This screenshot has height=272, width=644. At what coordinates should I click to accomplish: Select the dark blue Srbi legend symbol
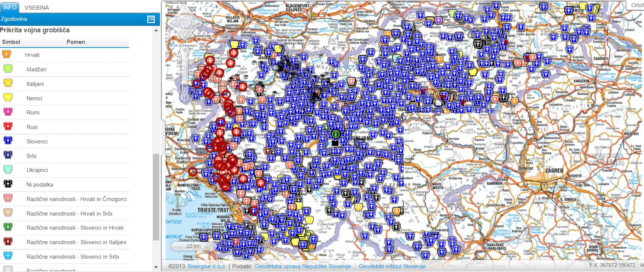pos(8,155)
